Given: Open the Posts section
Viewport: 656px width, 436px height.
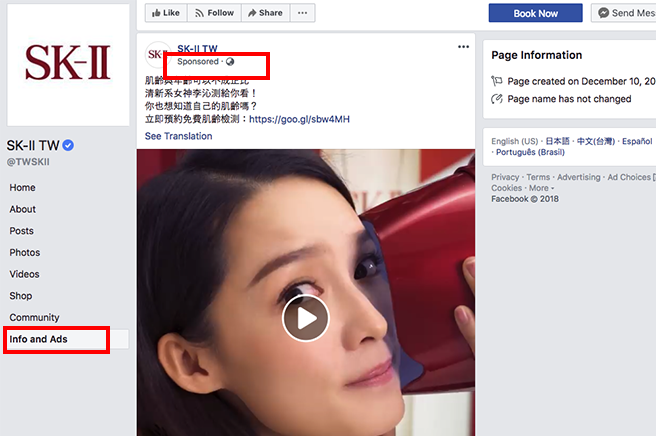Looking at the screenshot, I should coord(21,231).
